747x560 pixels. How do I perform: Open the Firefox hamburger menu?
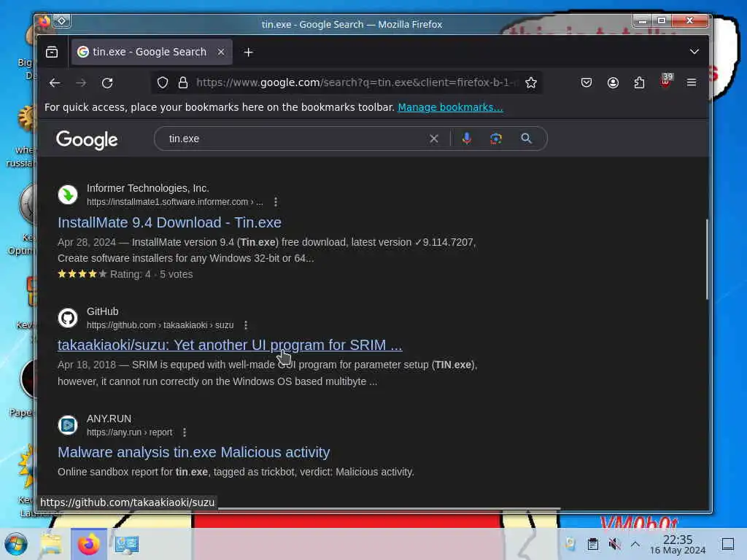click(692, 83)
